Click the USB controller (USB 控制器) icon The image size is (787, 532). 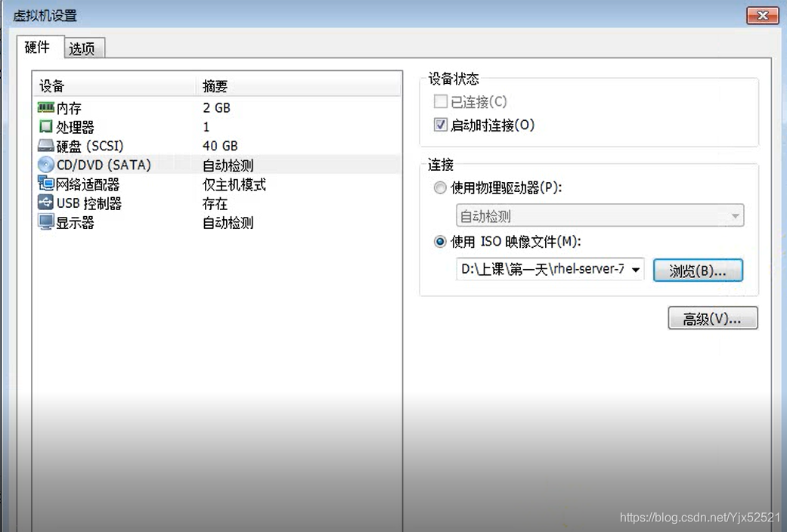45,203
